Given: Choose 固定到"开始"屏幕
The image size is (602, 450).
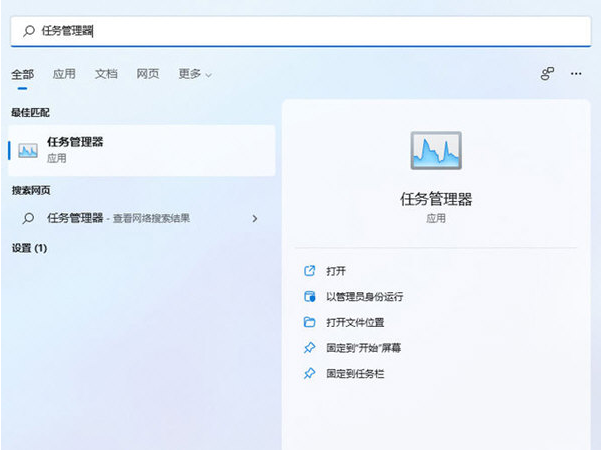Looking at the screenshot, I should (364, 348).
